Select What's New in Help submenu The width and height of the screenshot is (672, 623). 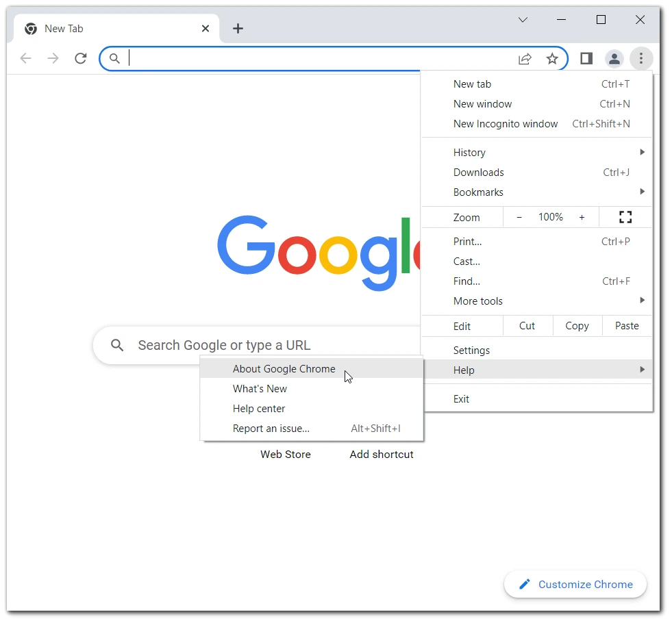click(312, 389)
